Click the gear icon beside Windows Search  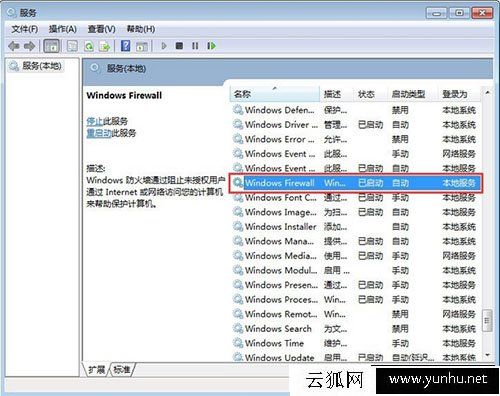click(x=238, y=329)
